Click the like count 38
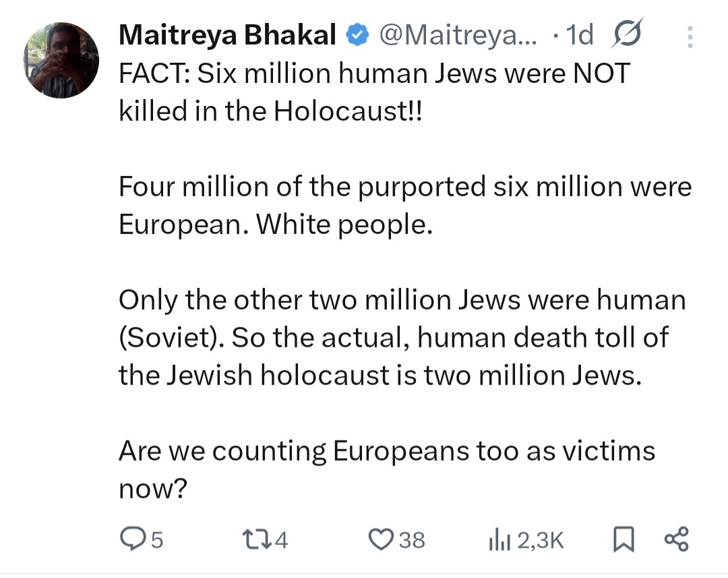Screen dimensions: 728x578 [x=412, y=540]
